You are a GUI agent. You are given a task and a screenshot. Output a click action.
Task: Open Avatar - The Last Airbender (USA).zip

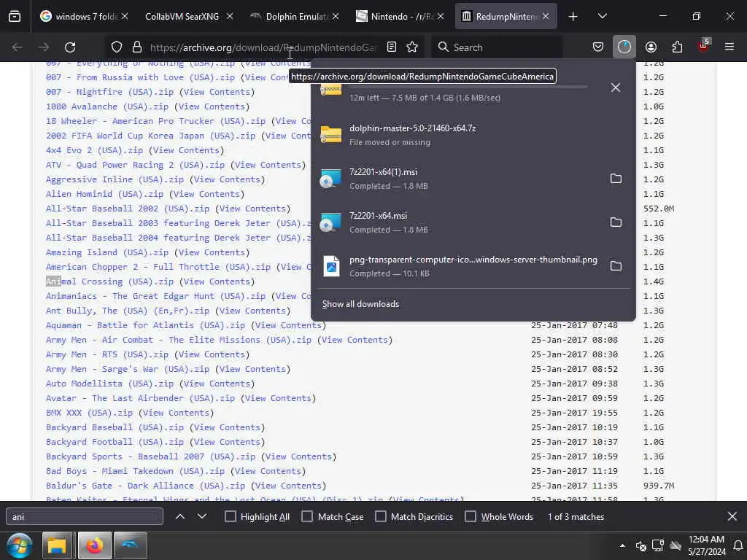tap(140, 398)
